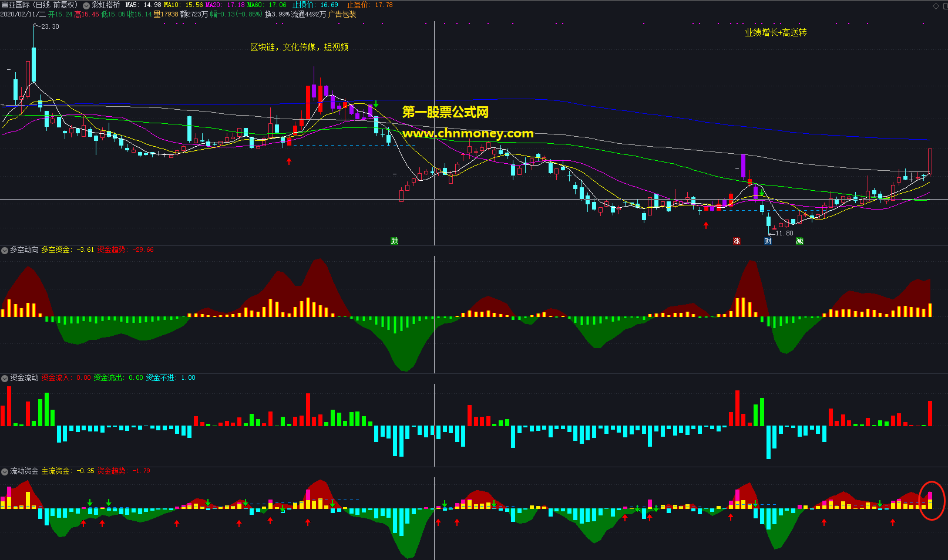Click the green 跌 event marker icon
The height and width of the screenshot is (560, 948).
tap(395, 241)
